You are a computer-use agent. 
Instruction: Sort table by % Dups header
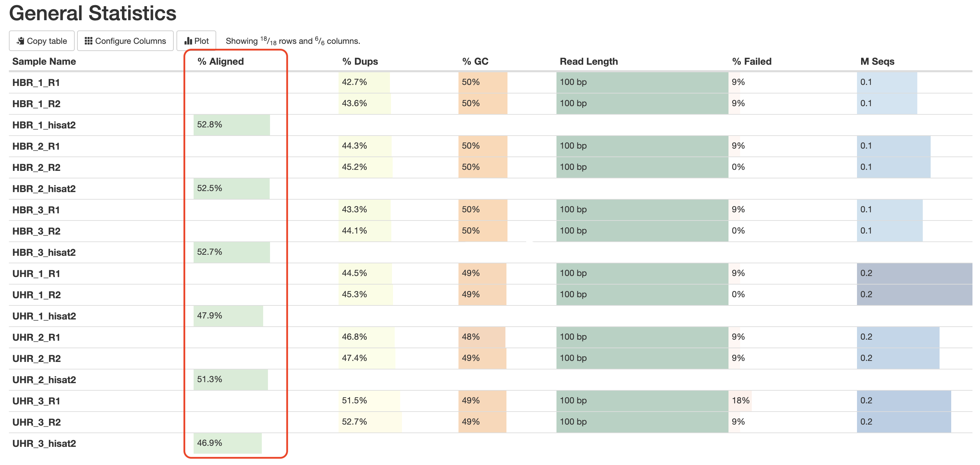(x=359, y=61)
